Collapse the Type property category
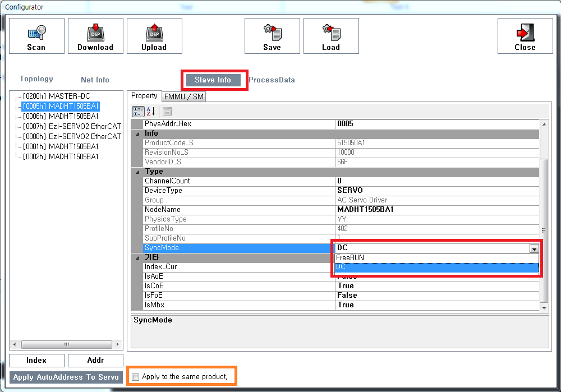561x392 pixels. coord(137,172)
